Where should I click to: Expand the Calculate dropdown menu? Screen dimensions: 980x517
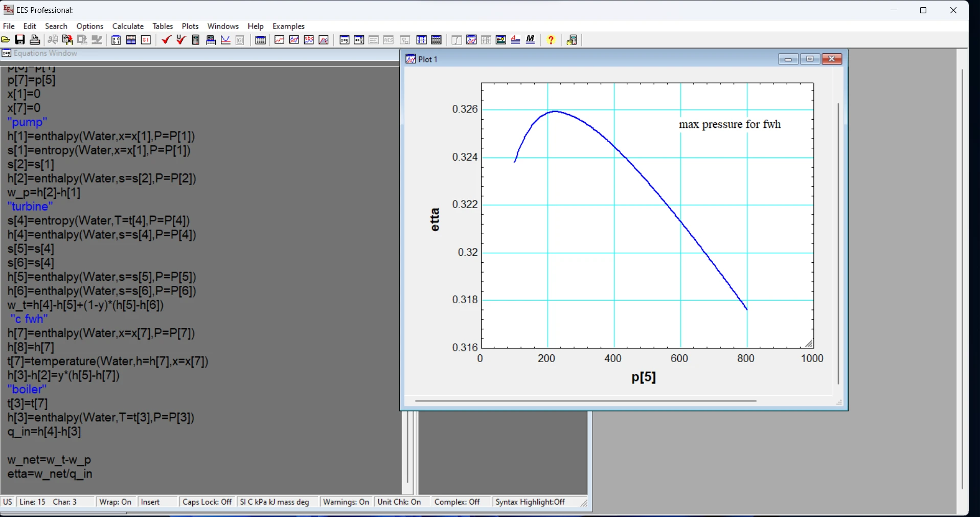[x=128, y=26]
